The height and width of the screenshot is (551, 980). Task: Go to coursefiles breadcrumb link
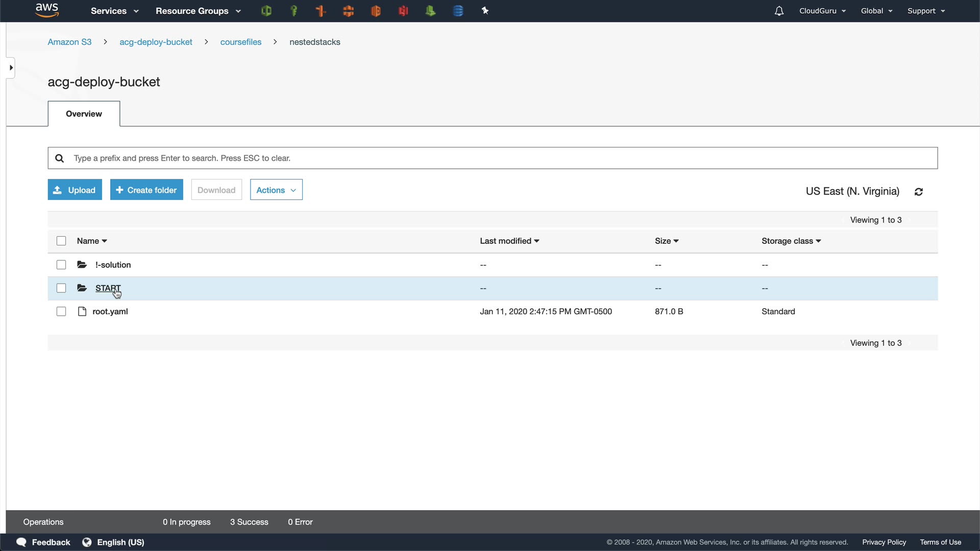click(x=240, y=42)
